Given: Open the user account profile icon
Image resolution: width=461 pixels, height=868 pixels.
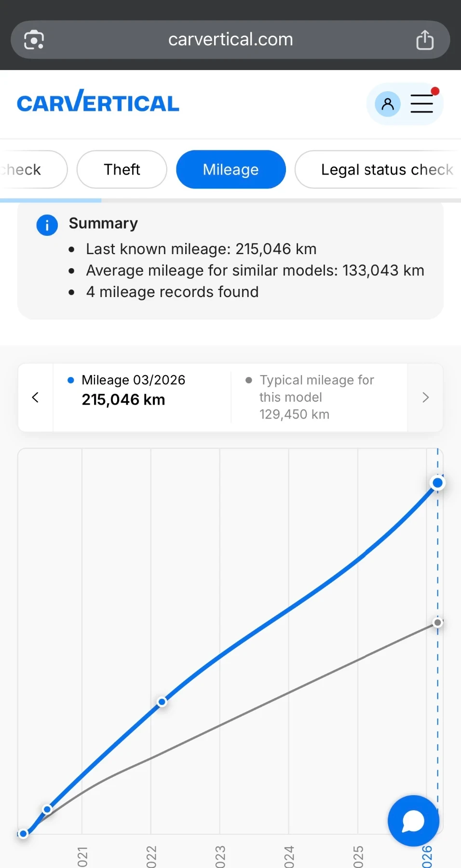Looking at the screenshot, I should (388, 104).
